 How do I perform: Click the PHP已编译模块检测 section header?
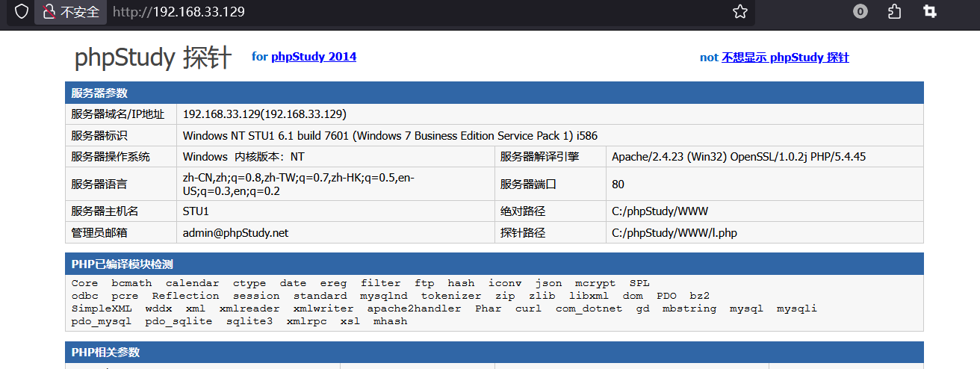click(x=122, y=264)
